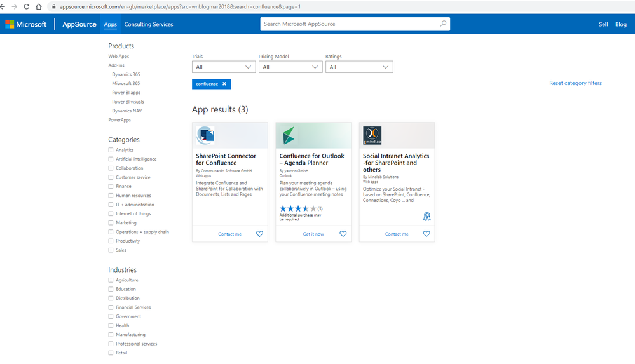This screenshot has width=635, height=364.
Task: Open the Ratings dropdown
Action: click(359, 67)
